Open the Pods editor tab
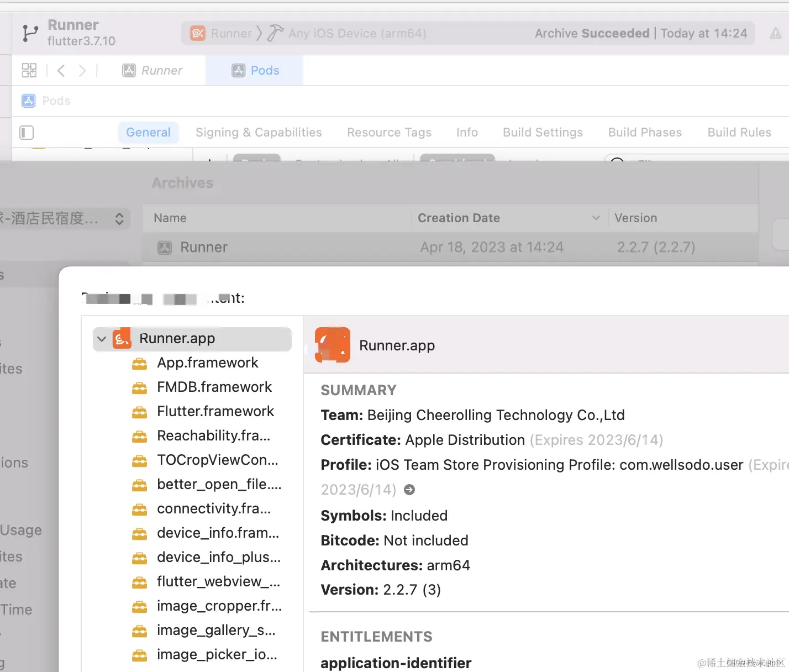Image resolution: width=789 pixels, height=672 pixels. (x=255, y=70)
